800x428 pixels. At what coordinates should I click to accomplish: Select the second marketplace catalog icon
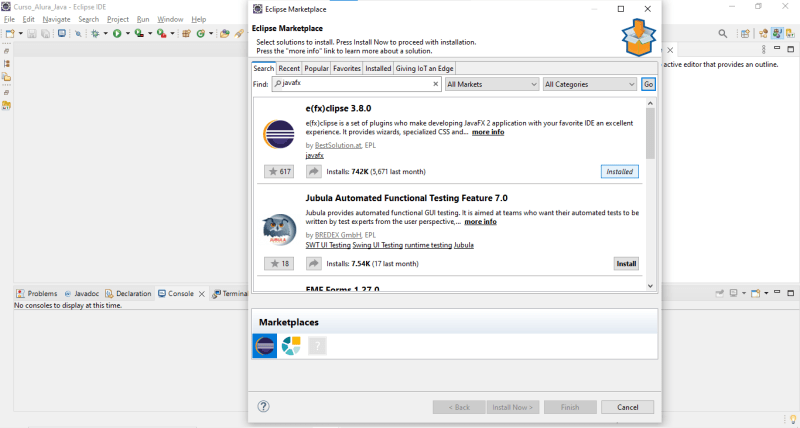pos(291,346)
